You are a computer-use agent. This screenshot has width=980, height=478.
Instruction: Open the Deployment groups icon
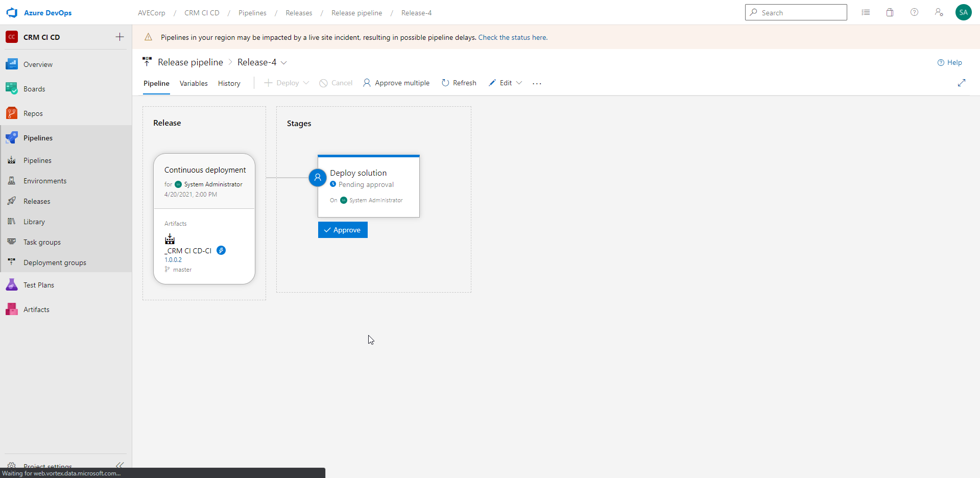point(11,262)
